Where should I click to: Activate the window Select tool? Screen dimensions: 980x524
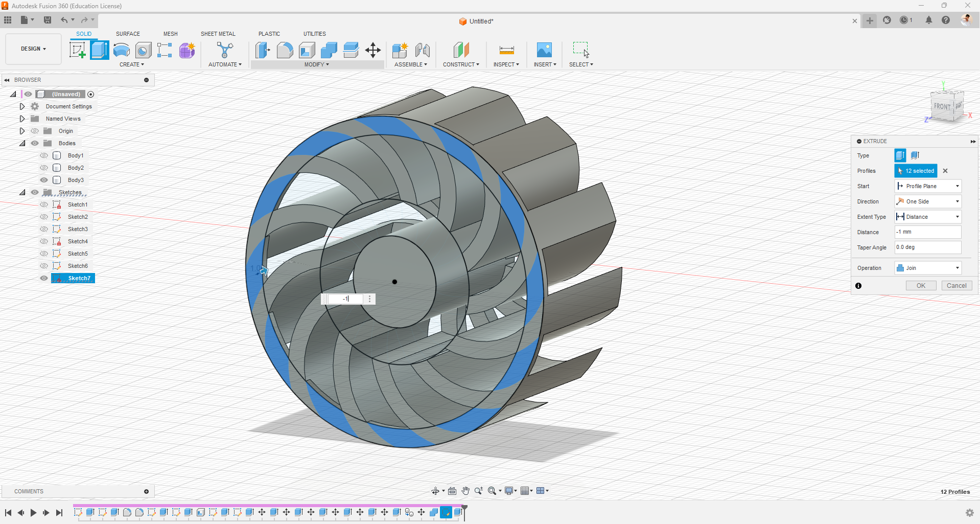(x=581, y=50)
